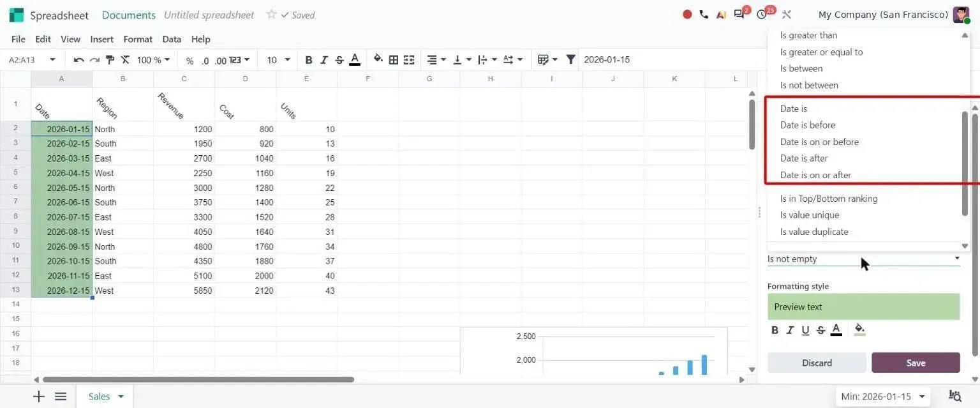Screen dimensions: 980x408
Task: Click the Discard button
Action: [x=817, y=363]
